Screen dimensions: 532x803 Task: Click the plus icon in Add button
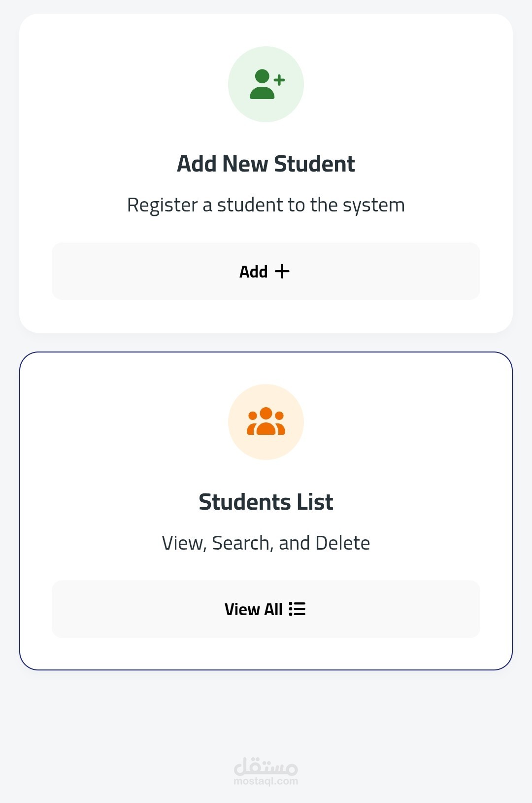point(282,271)
